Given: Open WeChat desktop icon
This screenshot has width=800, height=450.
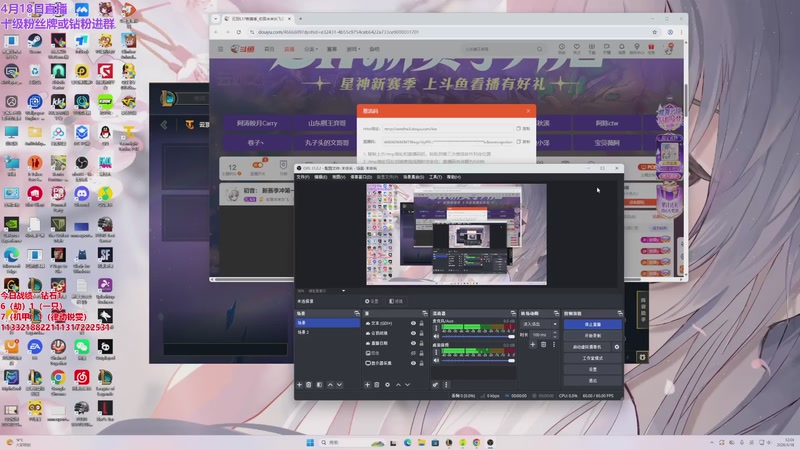Looking at the screenshot, I should 82,349.
